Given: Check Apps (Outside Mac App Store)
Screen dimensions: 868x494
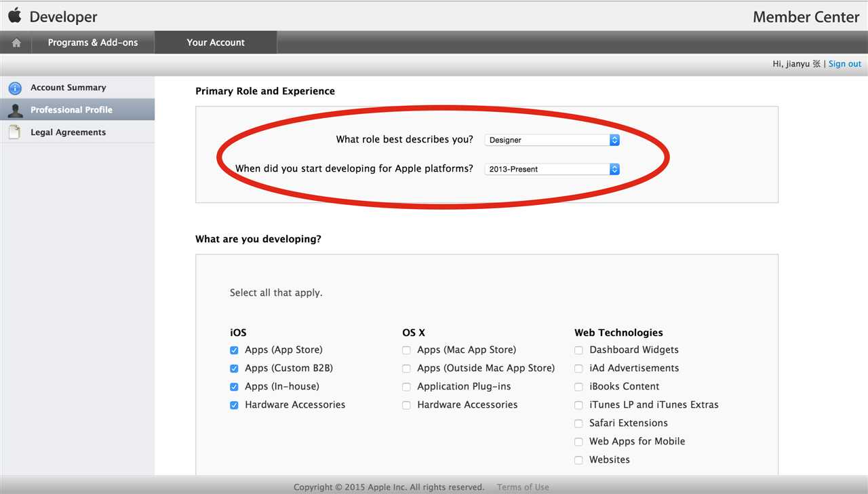Looking at the screenshot, I should pos(406,368).
